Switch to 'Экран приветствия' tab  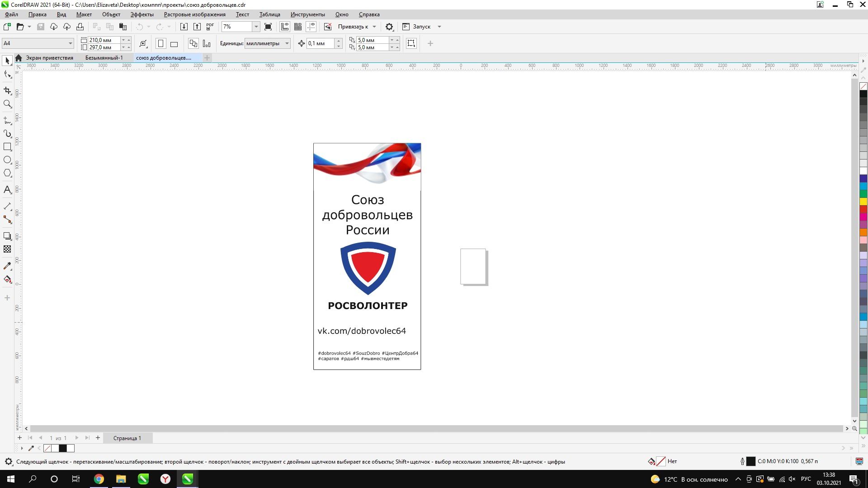[x=49, y=58]
